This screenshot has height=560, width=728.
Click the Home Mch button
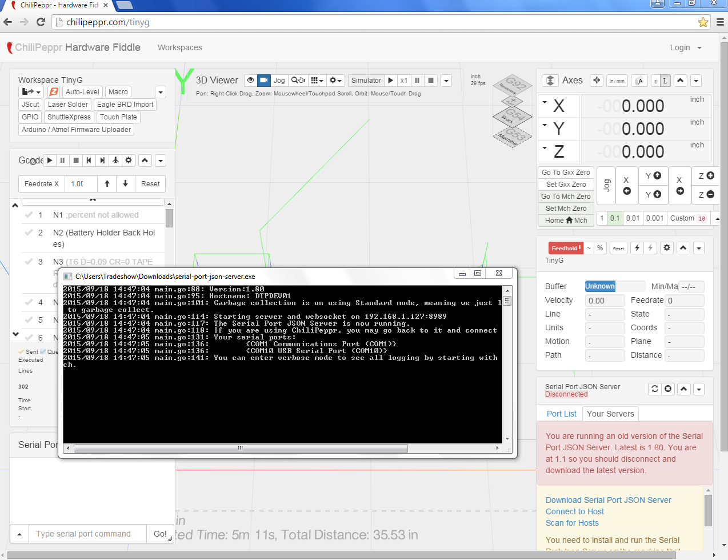[566, 221]
